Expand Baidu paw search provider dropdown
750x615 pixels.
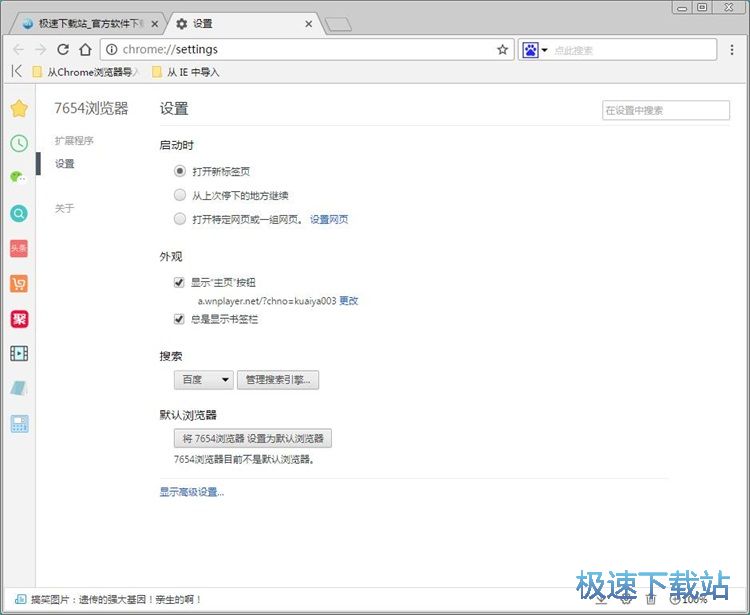(x=544, y=50)
